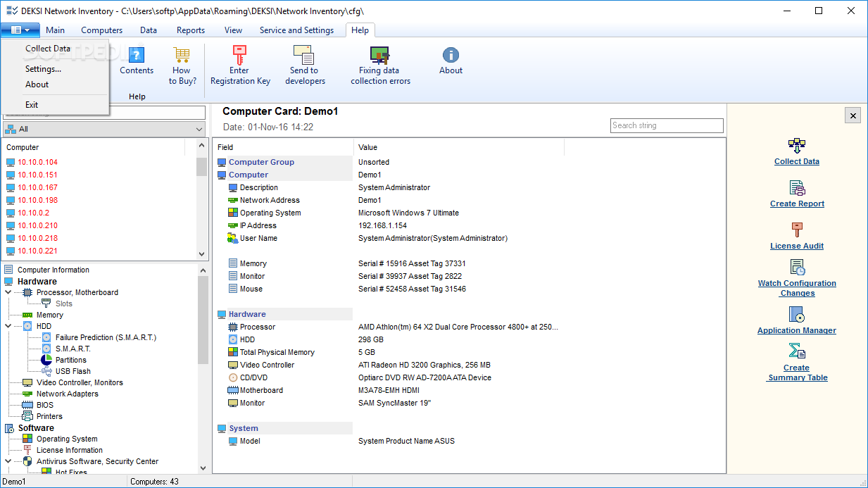Switch to the Reports ribbon tab
This screenshot has width=868, height=488.
click(191, 30)
